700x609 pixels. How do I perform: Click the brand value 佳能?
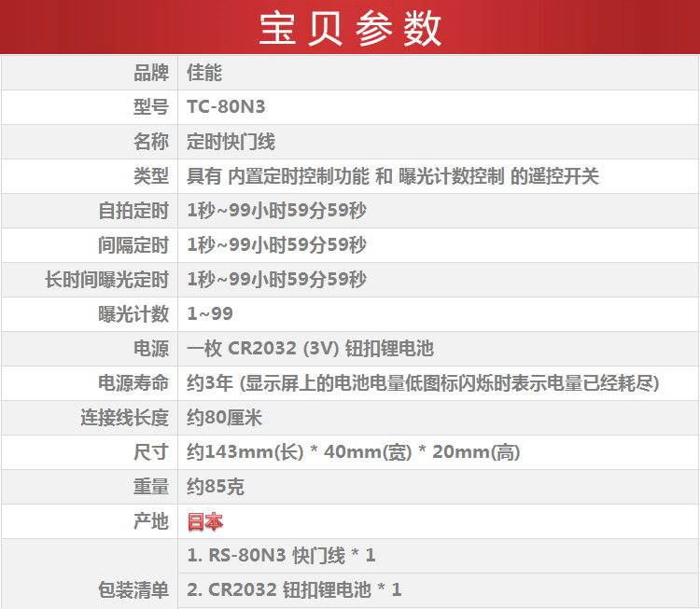coord(204,73)
